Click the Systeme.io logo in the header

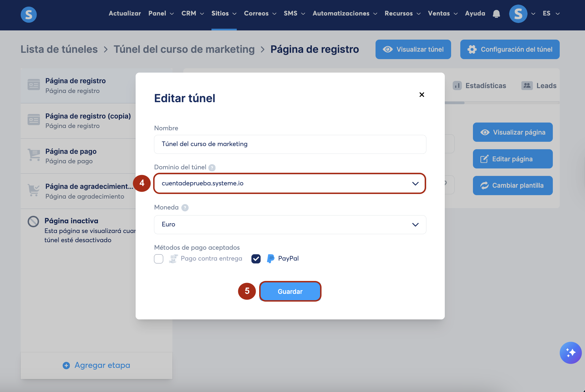29,14
